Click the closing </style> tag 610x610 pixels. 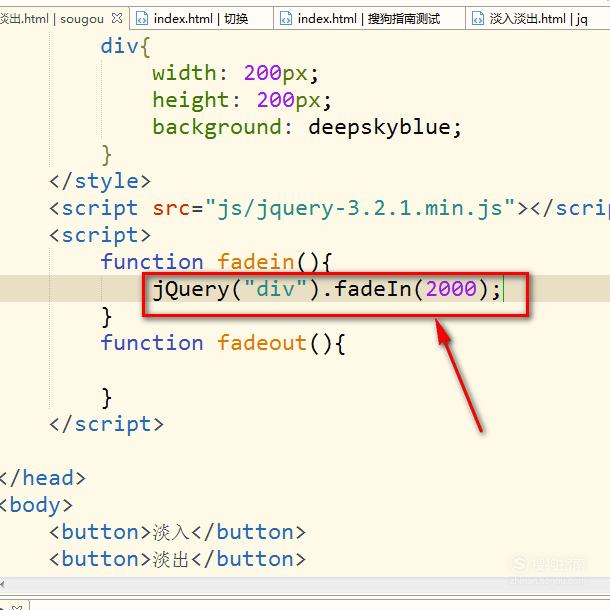click(100, 181)
